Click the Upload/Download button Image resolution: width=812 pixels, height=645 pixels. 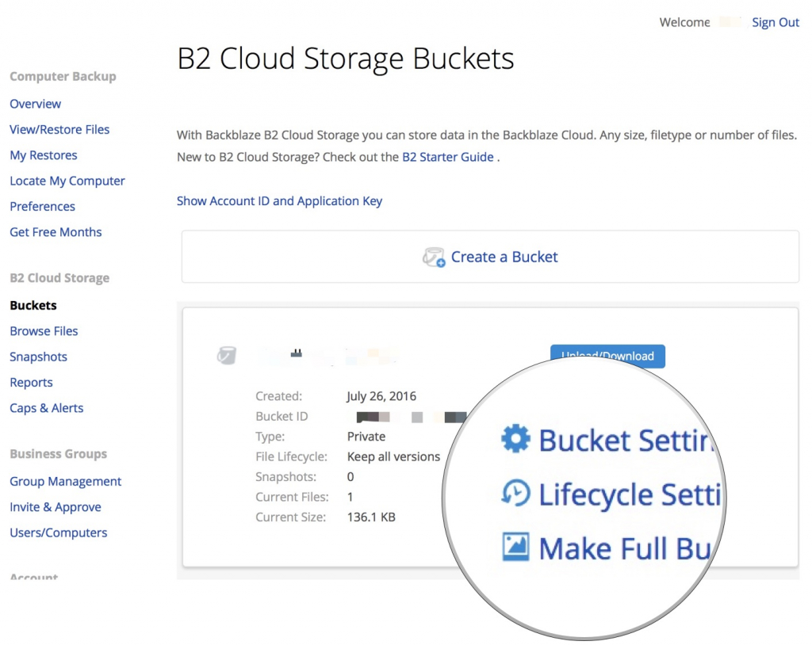click(607, 356)
